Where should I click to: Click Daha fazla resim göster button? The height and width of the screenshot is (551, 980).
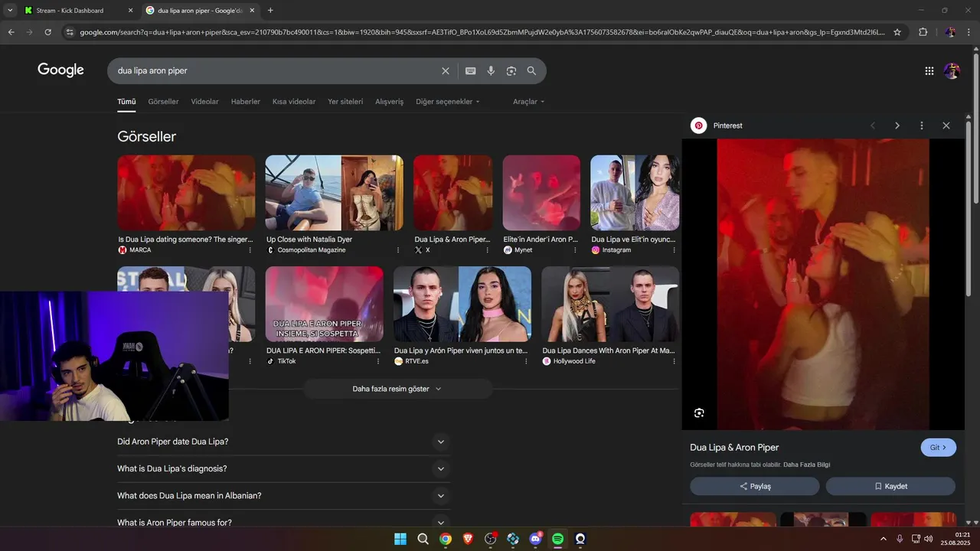point(397,389)
